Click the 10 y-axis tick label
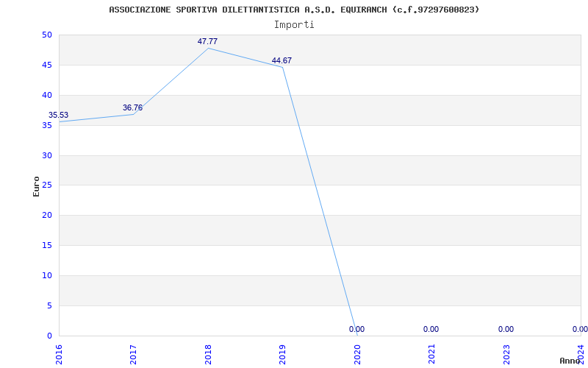 click(x=47, y=275)
